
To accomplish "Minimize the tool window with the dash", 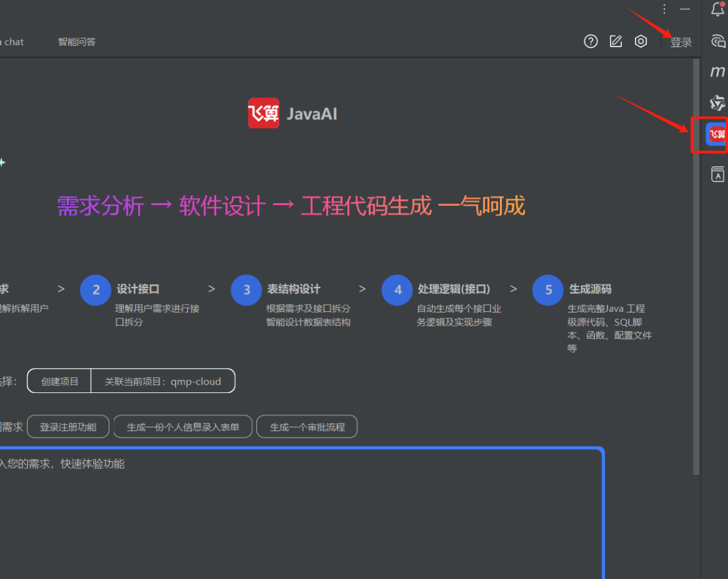I will tap(685, 9).
